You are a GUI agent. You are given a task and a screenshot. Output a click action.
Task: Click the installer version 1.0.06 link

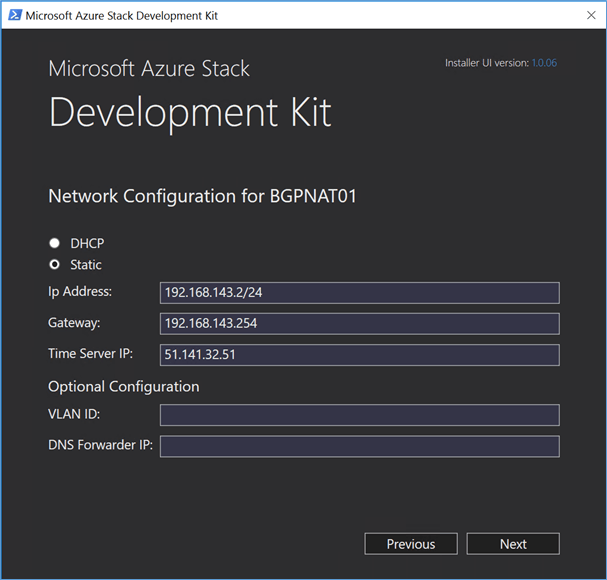(x=544, y=63)
